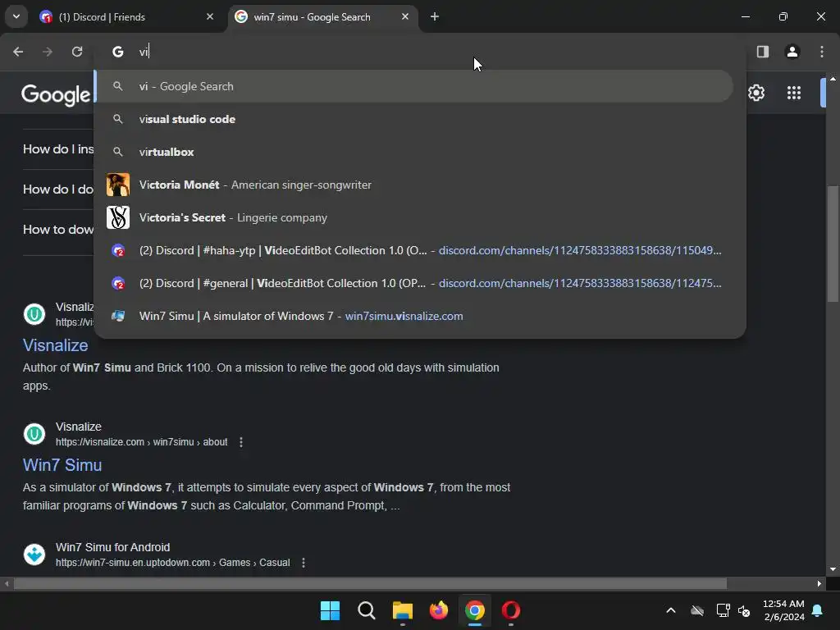Open File Explorer from the taskbar

(402, 610)
